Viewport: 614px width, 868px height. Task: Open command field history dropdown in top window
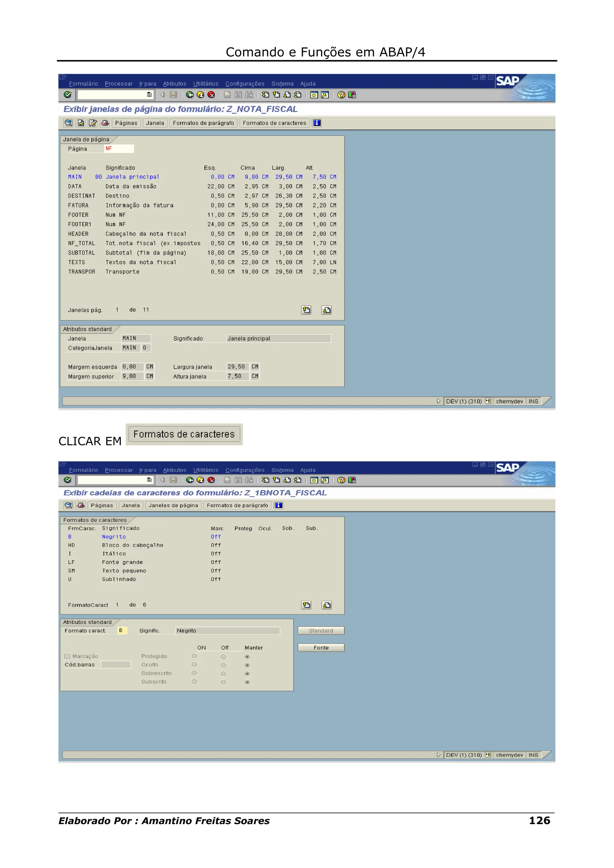pyautogui.click(x=149, y=95)
